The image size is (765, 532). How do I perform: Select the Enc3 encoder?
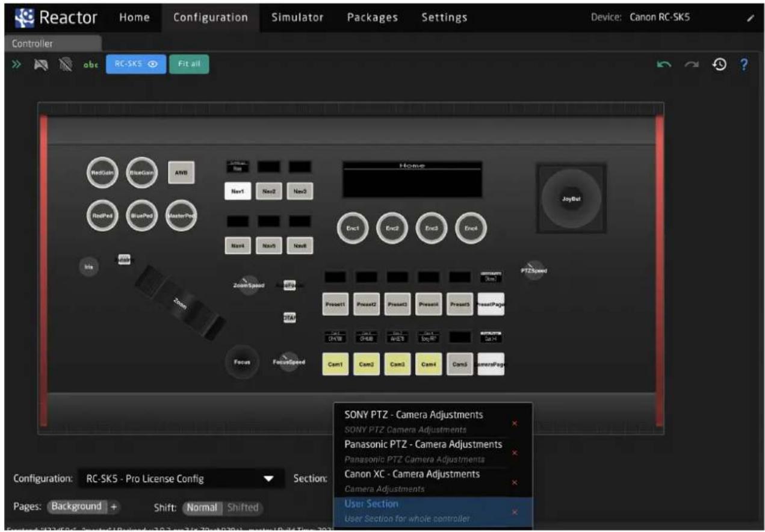pyautogui.click(x=432, y=228)
